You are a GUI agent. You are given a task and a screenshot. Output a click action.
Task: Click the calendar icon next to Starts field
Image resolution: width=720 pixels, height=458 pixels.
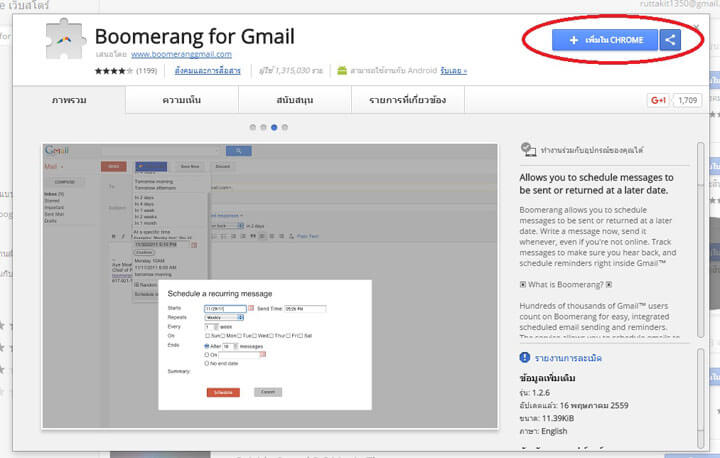click(x=249, y=309)
